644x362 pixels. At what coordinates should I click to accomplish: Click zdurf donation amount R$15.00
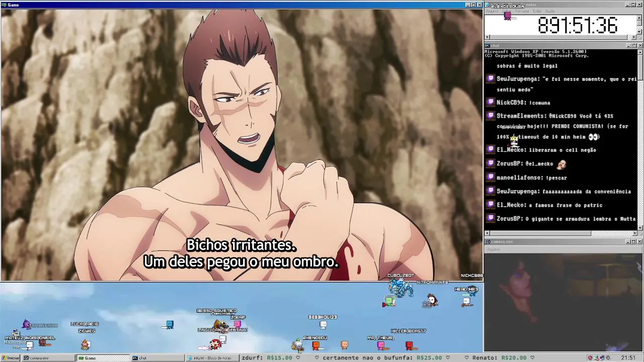[279, 358]
